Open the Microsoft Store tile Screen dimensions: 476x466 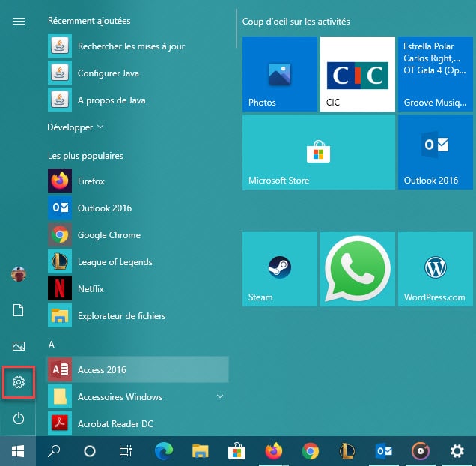pos(319,152)
